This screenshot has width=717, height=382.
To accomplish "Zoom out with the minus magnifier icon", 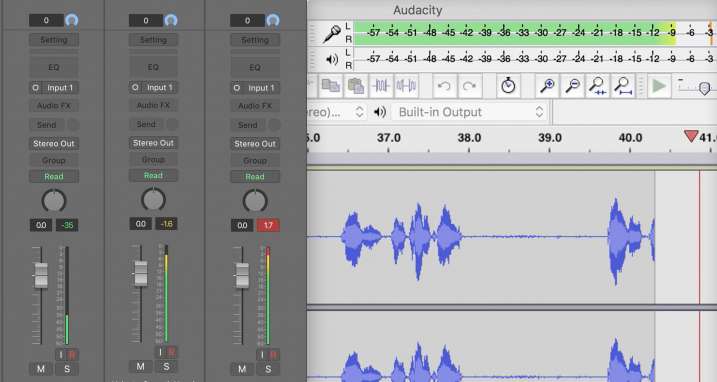I will pyautogui.click(x=572, y=86).
